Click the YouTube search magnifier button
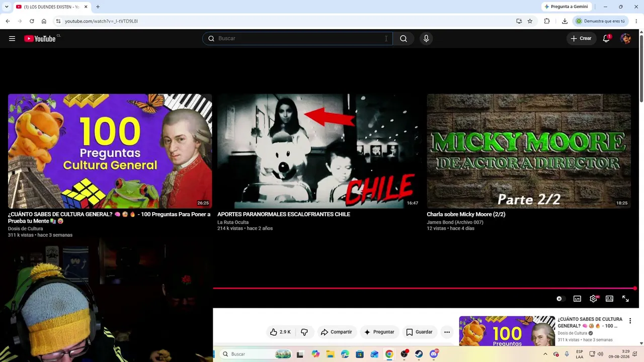The height and width of the screenshot is (362, 644). 404,39
